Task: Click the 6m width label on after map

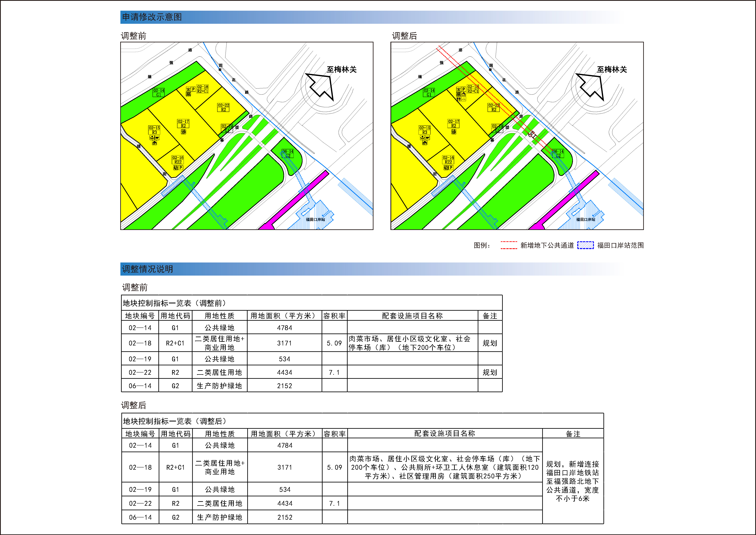Action: (531, 134)
